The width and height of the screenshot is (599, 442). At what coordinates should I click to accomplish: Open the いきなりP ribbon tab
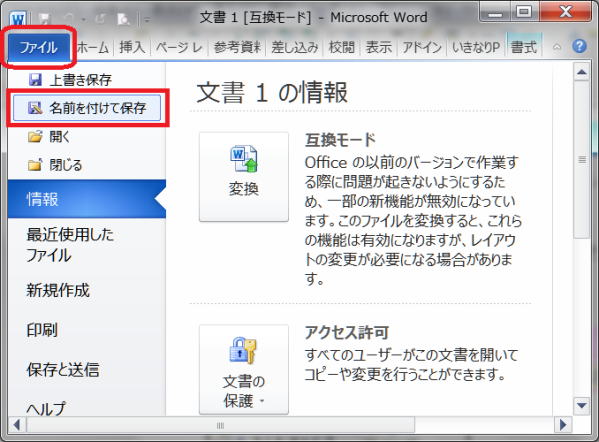tap(476, 47)
